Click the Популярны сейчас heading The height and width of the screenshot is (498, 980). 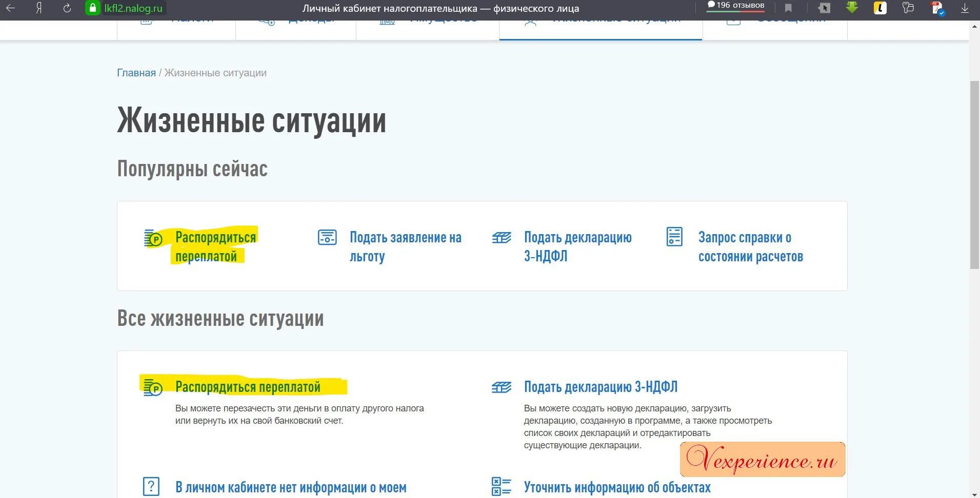pyautogui.click(x=192, y=169)
